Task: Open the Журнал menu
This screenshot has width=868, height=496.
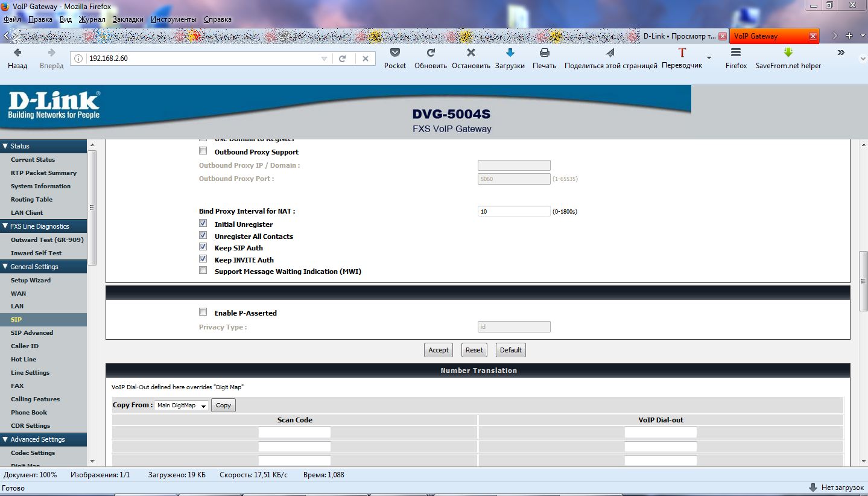Action: (92, 19)
